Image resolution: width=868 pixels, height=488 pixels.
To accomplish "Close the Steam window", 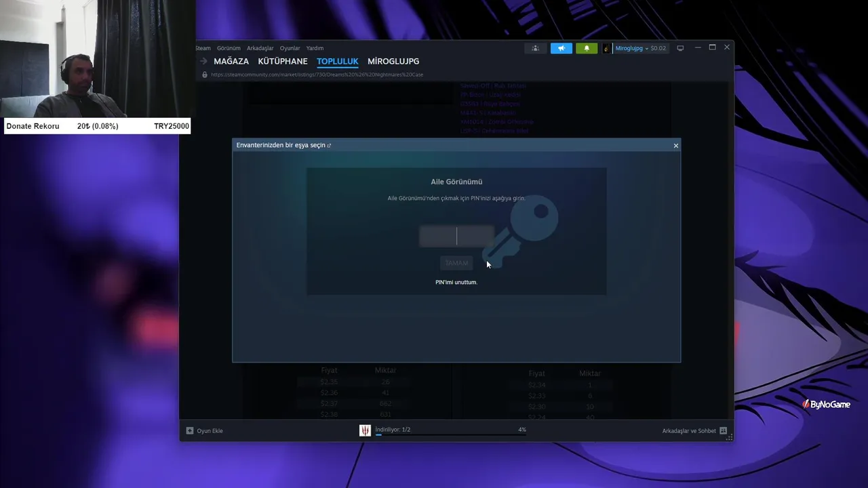I will pos(727,47).
